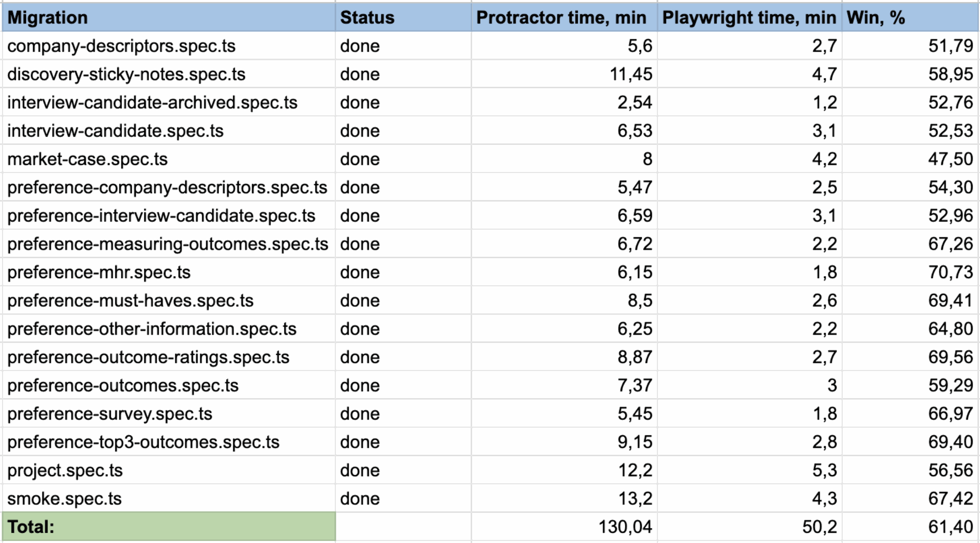Image resolution: width=980 pixels, height=543 pixels.
Task: Click the Win, % header cell
Action: (875, 18)
